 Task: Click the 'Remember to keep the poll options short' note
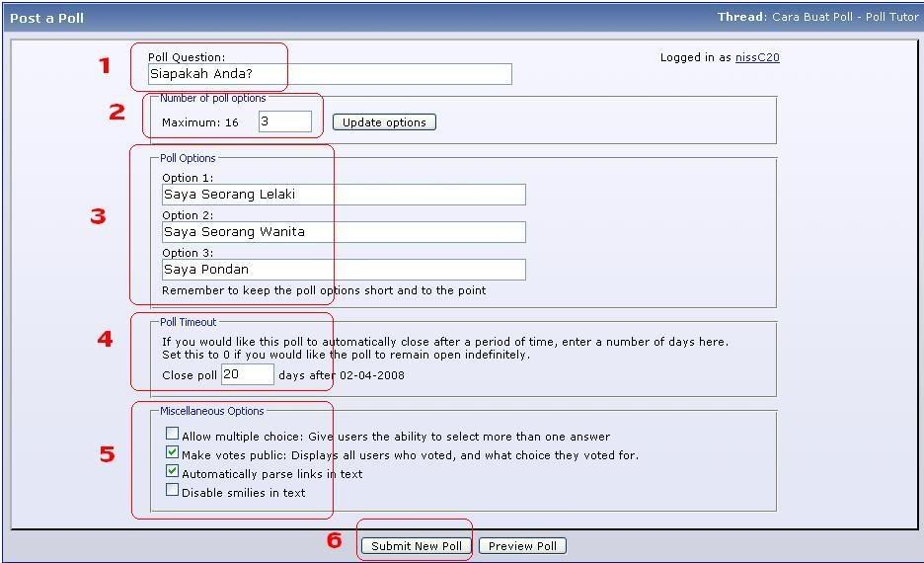click(x=324, y=290)
